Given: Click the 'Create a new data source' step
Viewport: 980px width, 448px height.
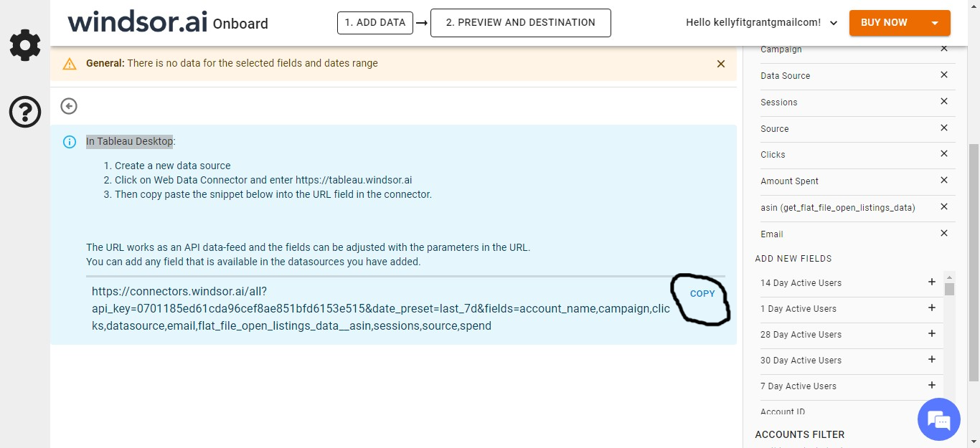Looking at the screenshot, I should (x=173, y=166).
